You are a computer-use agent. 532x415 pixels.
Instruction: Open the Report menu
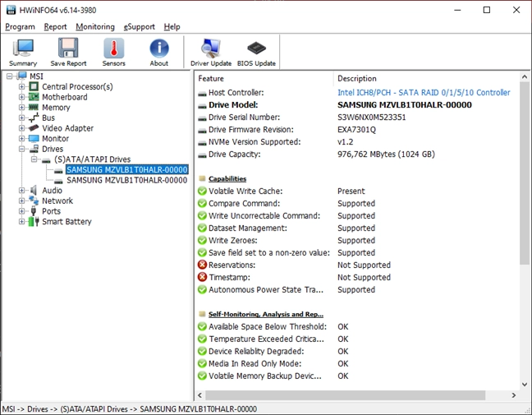(x=55, y=26)
